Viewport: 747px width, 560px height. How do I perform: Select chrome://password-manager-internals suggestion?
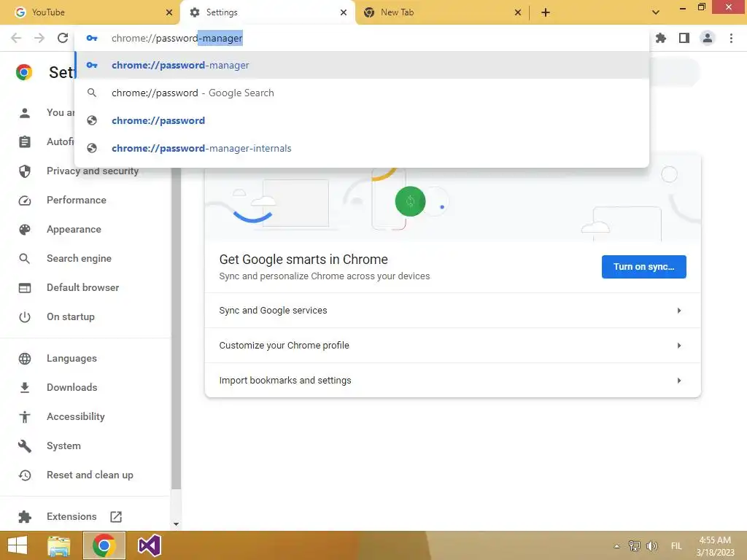tap(362, 148)
